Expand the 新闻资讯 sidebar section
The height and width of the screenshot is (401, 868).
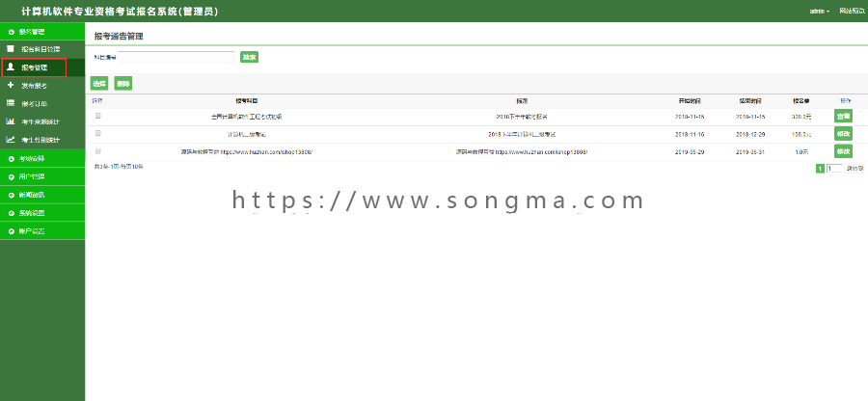42,195
